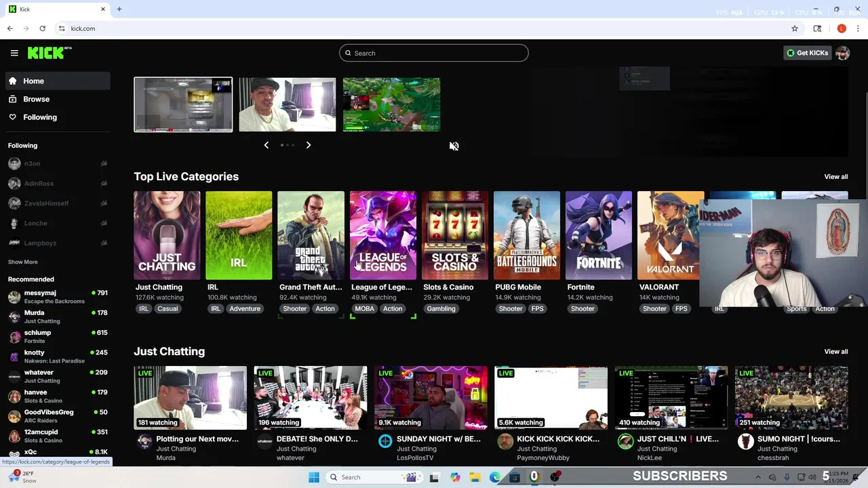Open Lampboyz followed channel
Viewport: 868px width, 488px height.
coord(58,243)
